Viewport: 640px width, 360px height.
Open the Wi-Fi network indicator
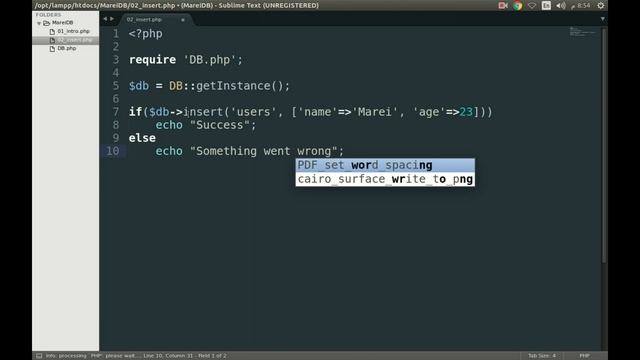[x=532, y=6]
